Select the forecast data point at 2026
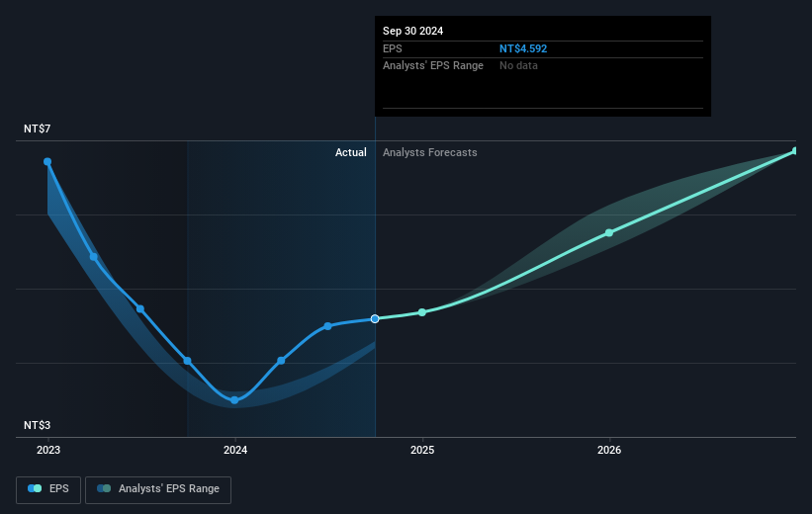The height and width of the screenshot is (514, 812). 609,233
